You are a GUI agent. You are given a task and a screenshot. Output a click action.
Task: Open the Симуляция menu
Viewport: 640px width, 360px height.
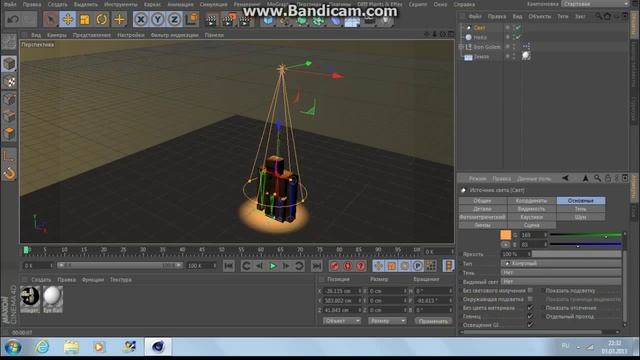pyautogui.click(x=213, y=4)
